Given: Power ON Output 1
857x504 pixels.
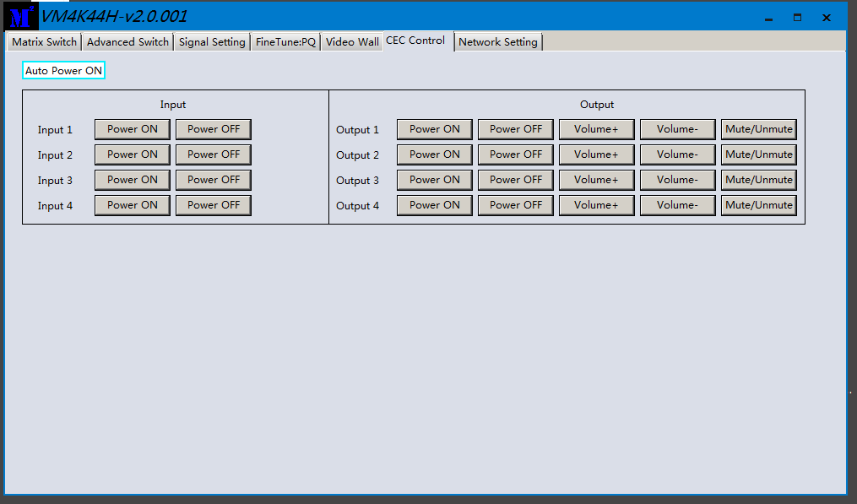Looking at the screenshot, I should (435, 129).
